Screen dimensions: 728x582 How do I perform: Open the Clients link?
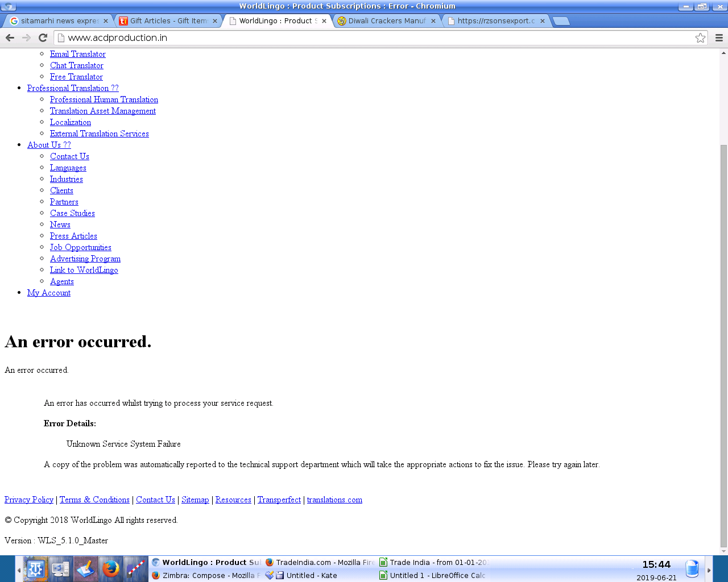pos(61,190)
